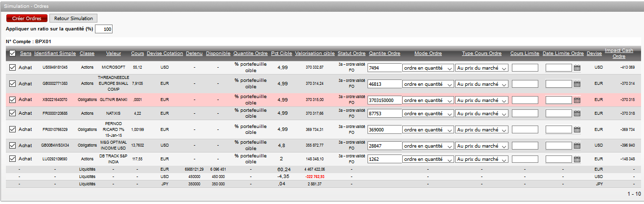Screen dimensions: 644x204
Task: Sort by Identifiant Simple column header
Action: (x=55, y=53)
